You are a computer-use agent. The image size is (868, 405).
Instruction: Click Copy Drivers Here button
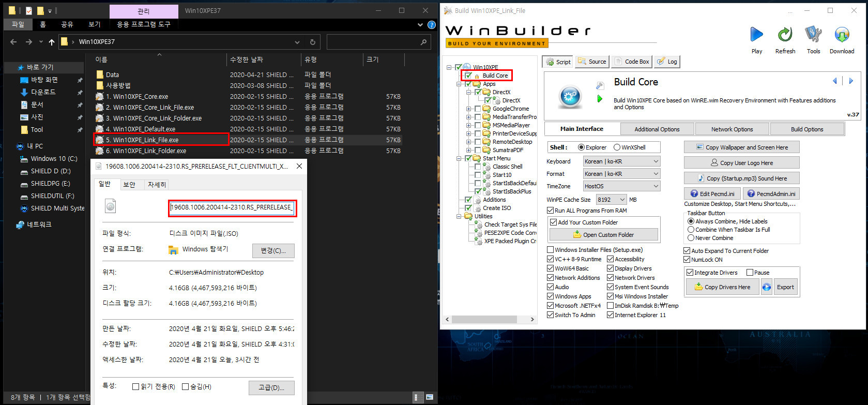click(722, 287)
